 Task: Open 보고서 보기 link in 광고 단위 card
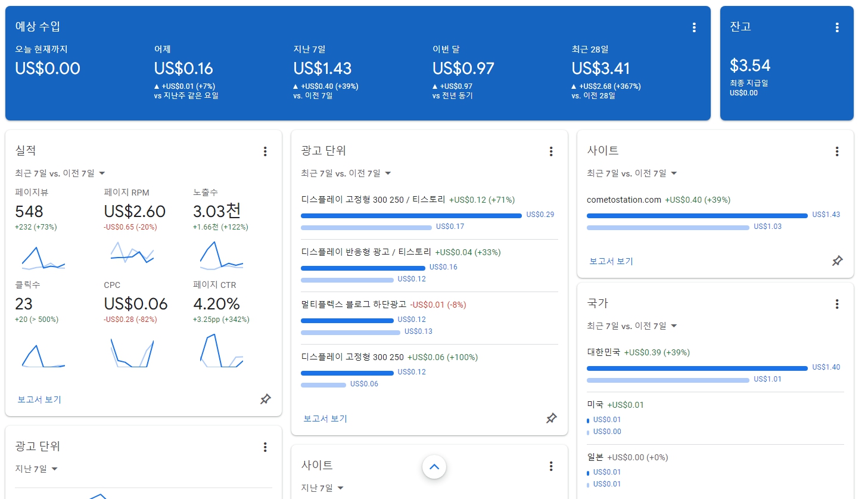[x=325, y=419]
